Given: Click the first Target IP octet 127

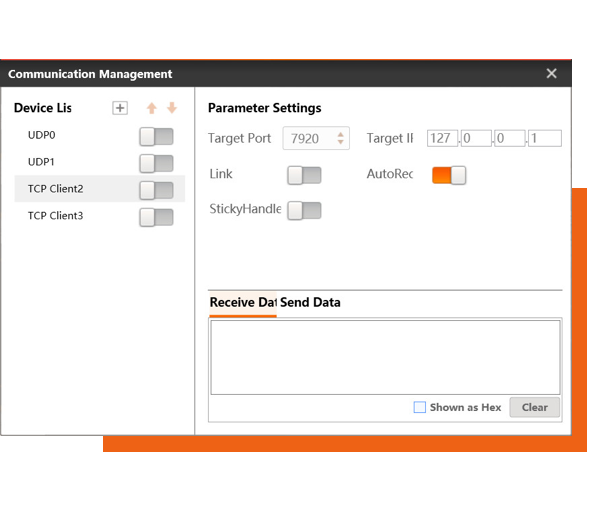Looking at the screenshot, I should tap(441, 139).
